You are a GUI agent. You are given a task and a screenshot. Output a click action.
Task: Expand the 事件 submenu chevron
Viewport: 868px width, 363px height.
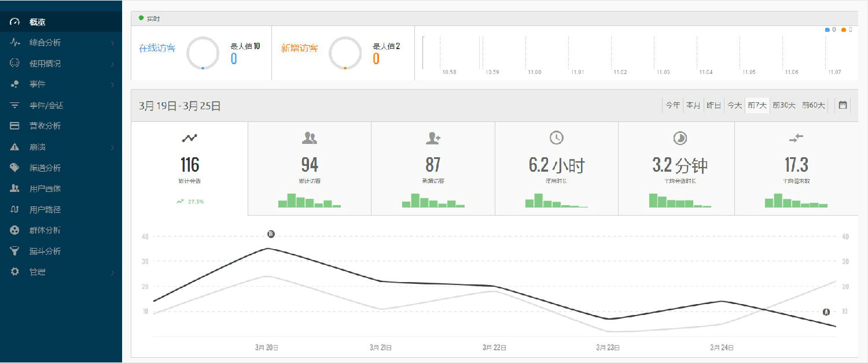click(112, 85)
